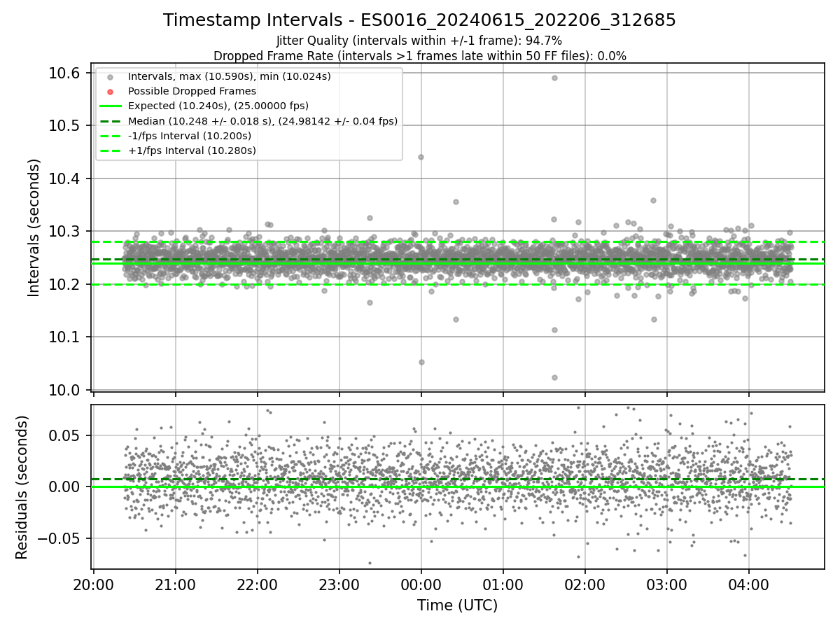840x630 pixels.
Task: Click legend entry 'Intervals, max (10.590s), min (10.024s)'
Action: 230,76
